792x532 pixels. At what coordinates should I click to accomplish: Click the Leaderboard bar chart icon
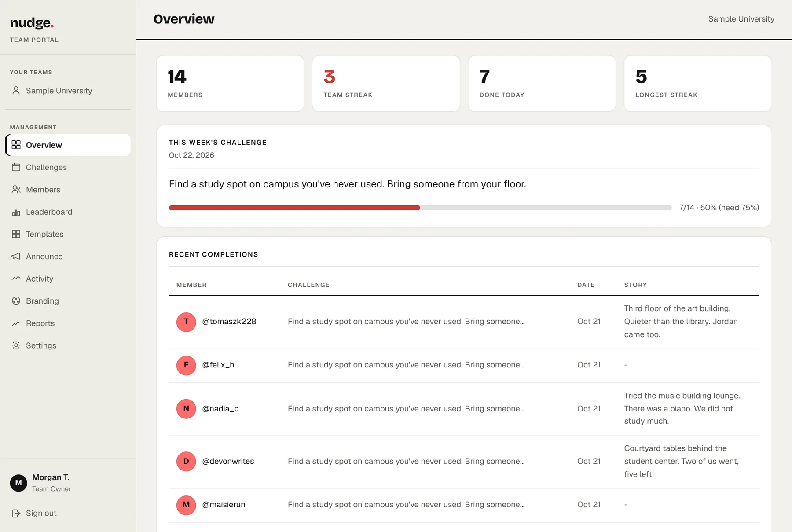[x=16, y=212]
